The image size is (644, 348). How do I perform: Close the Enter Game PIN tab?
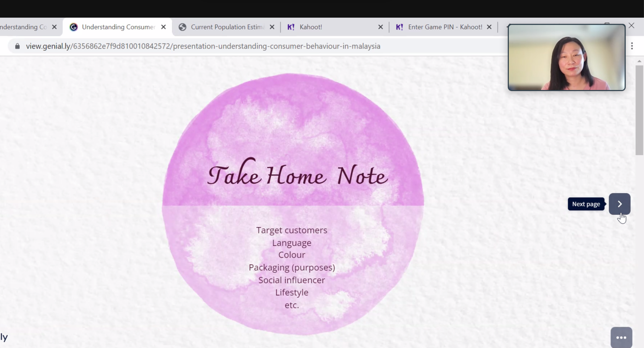pos(489,27)
